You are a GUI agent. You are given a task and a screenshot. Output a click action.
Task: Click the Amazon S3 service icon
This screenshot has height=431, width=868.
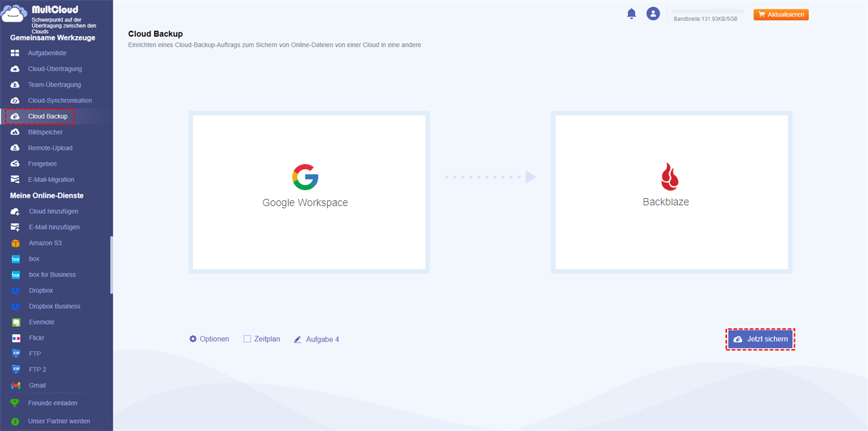click(x=15, y=243)
